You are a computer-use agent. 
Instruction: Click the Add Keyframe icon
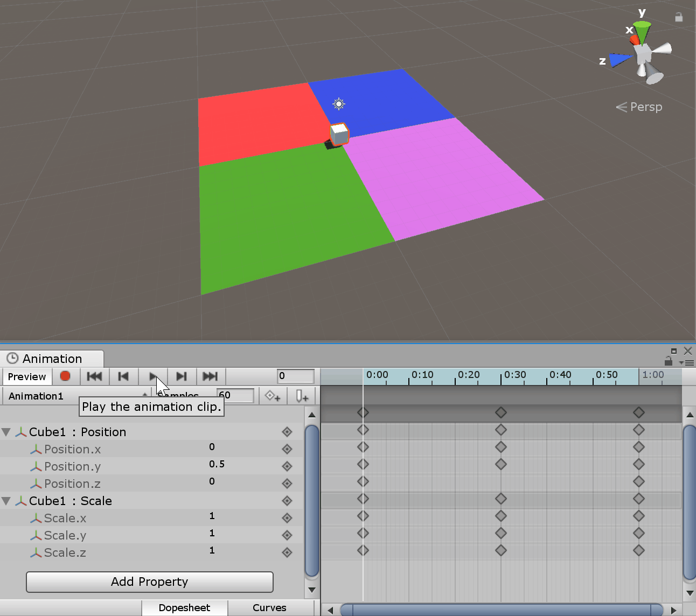coord(273,396)
